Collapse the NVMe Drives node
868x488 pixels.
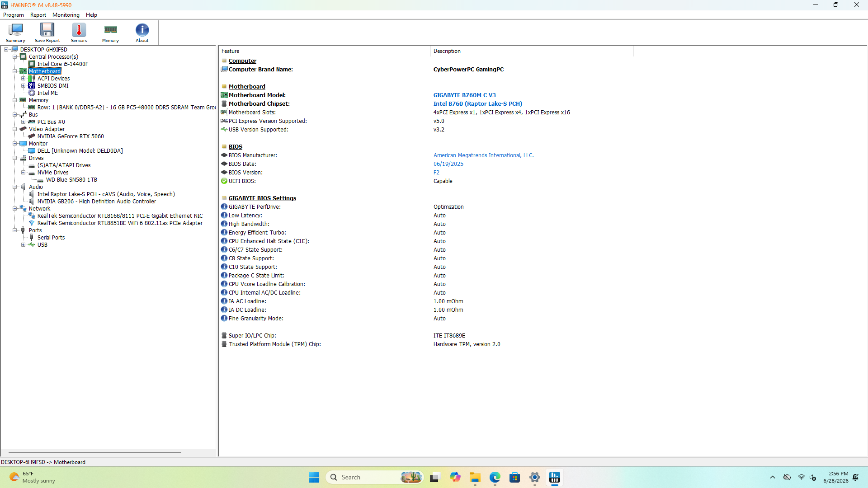tap(24, 173)
